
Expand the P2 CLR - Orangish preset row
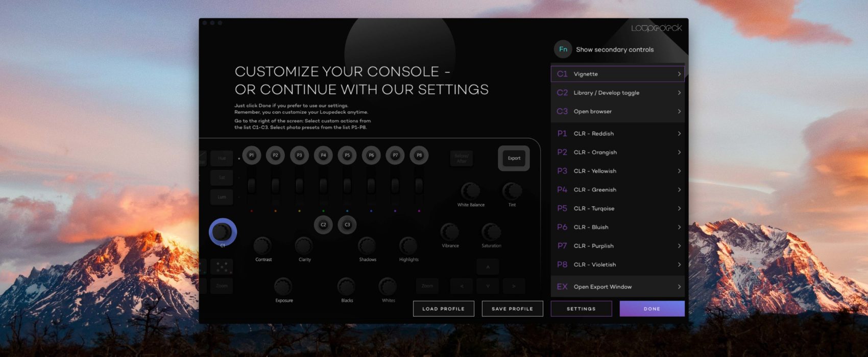pyautogui.click(x=618, y=152)
